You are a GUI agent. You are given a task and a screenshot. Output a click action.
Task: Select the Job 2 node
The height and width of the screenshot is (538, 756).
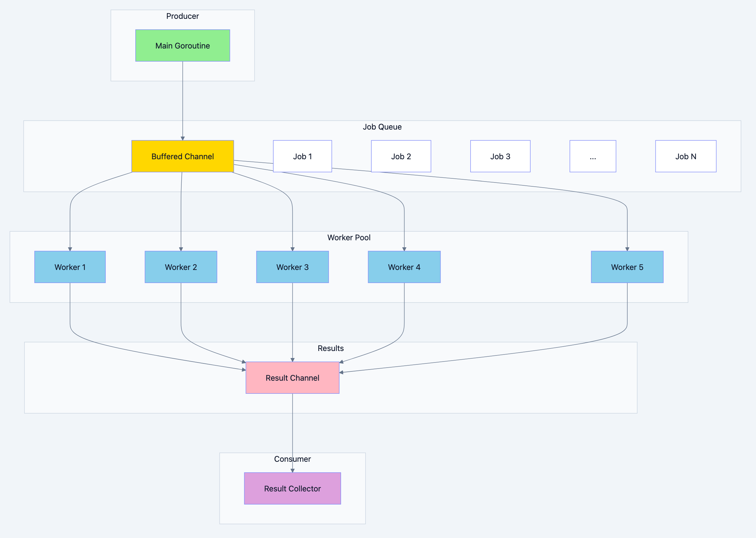coord(401,156)
